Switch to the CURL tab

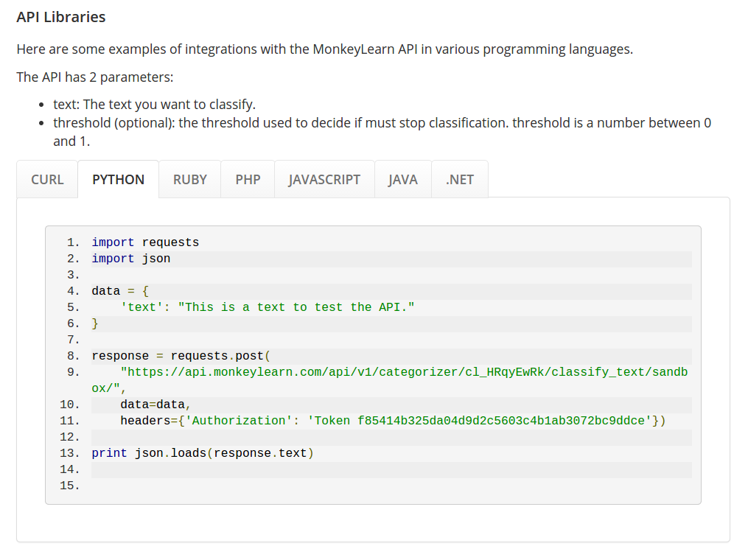click(x=47, y=180)
